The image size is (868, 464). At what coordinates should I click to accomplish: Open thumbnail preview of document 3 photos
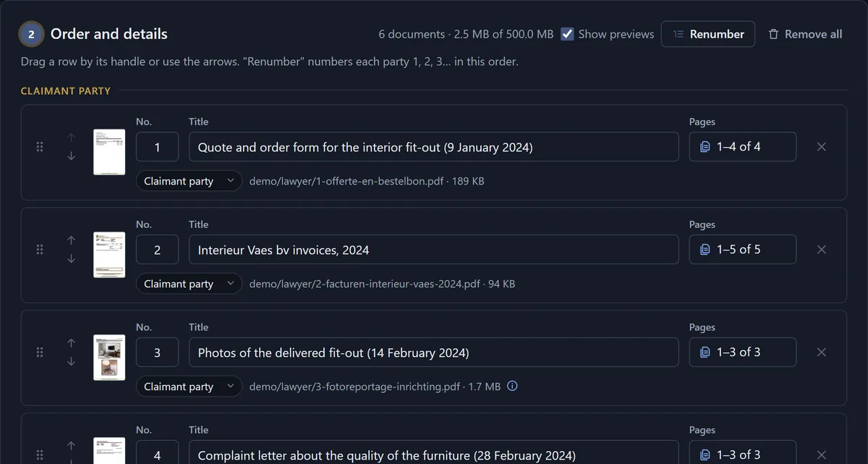(x=109, y=358)
